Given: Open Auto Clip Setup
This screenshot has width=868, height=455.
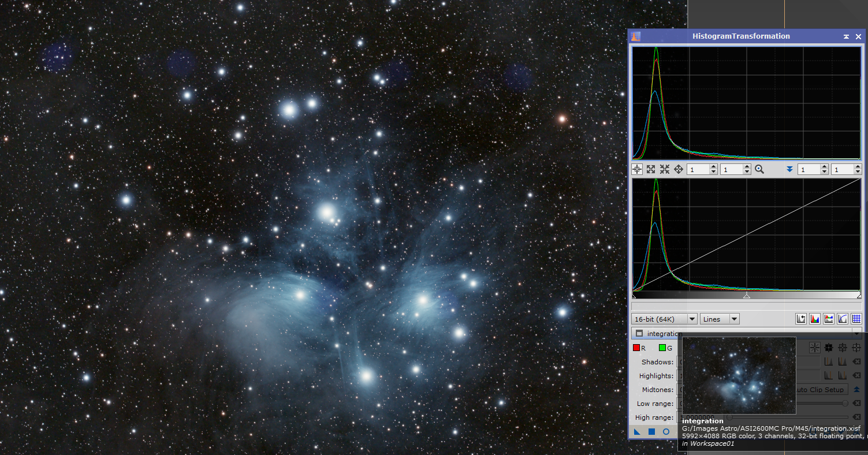Looking at the screenshot, I should tap(822, 390).
